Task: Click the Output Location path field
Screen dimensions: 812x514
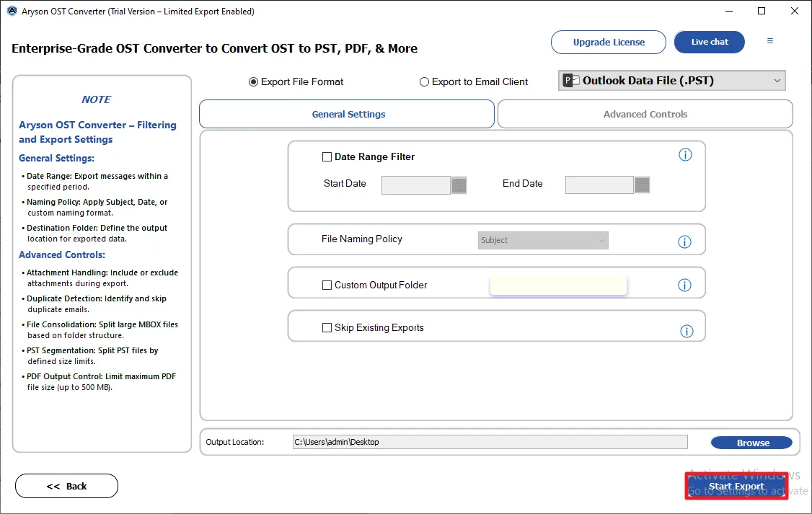Action: point(490,442)
